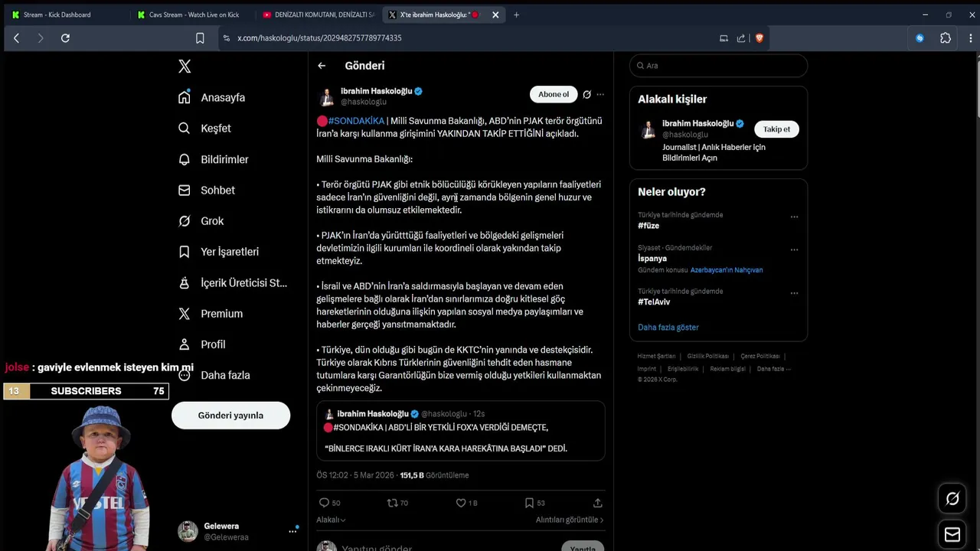Click the share icon under the post
Screen dimensions: 980x551
597,503
